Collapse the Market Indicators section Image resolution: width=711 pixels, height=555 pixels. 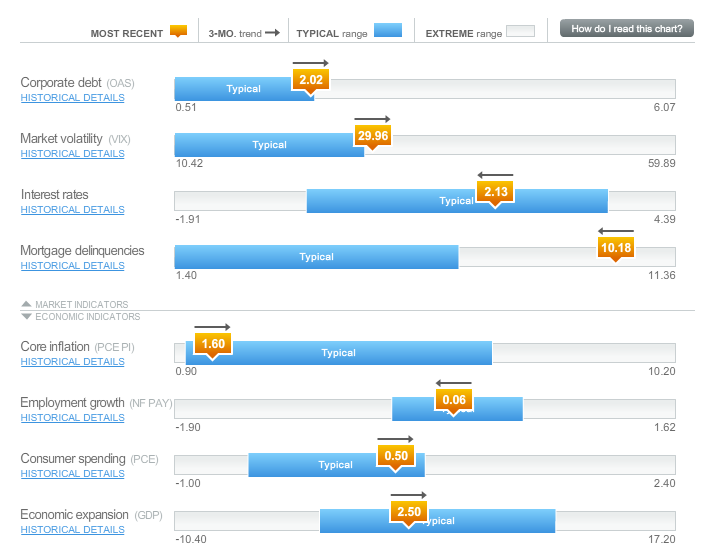75,304
